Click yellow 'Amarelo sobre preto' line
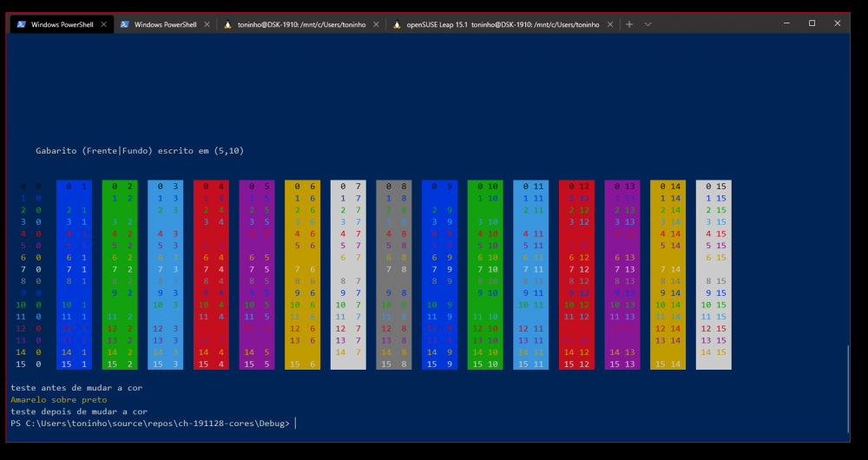 click(59, 399)
